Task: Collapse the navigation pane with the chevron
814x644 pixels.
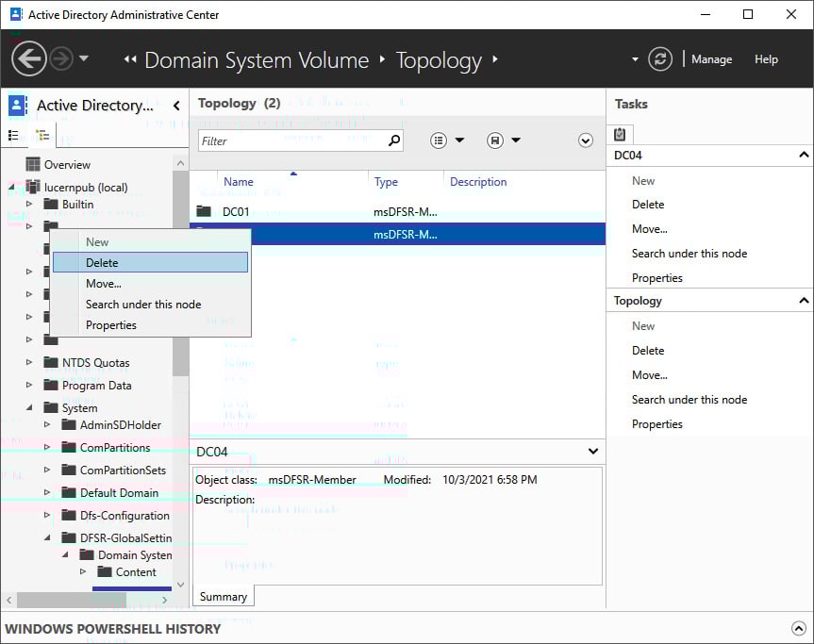Action: point(176,106)
